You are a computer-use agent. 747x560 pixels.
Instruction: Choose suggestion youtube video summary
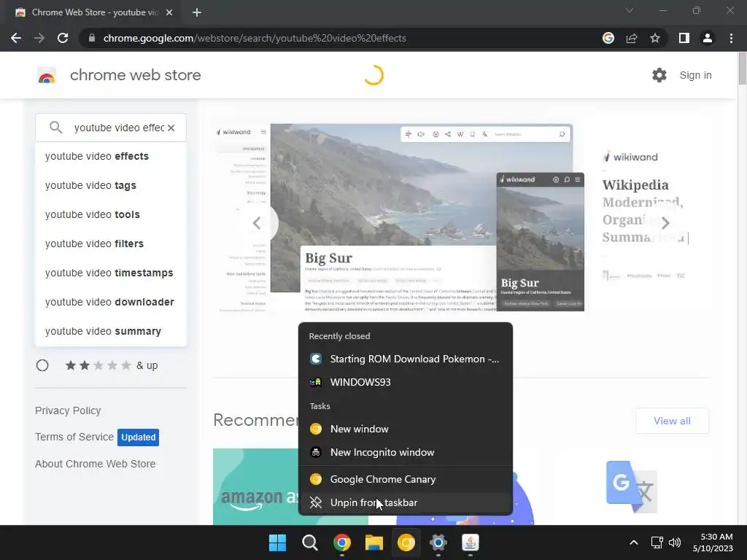tap(111, 331)
